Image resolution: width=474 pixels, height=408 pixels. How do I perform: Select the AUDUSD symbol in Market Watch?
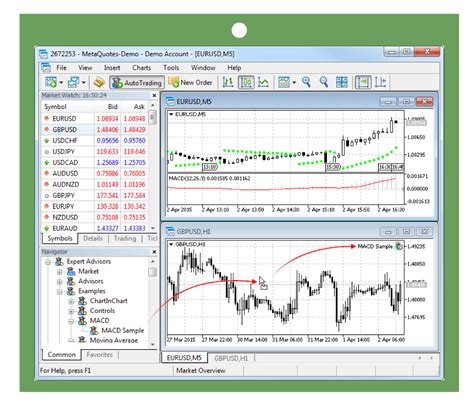tap(65, 174)
